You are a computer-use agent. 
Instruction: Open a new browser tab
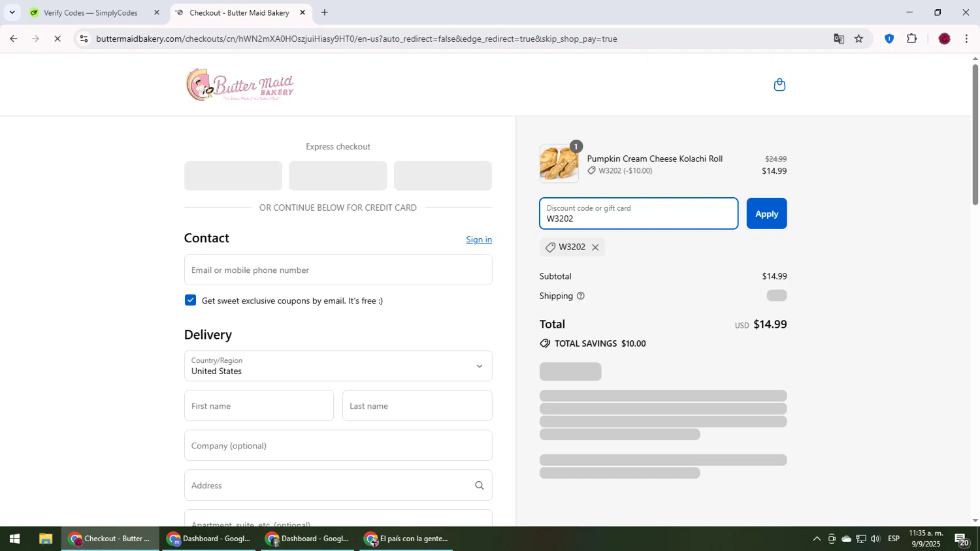point(325,12)
